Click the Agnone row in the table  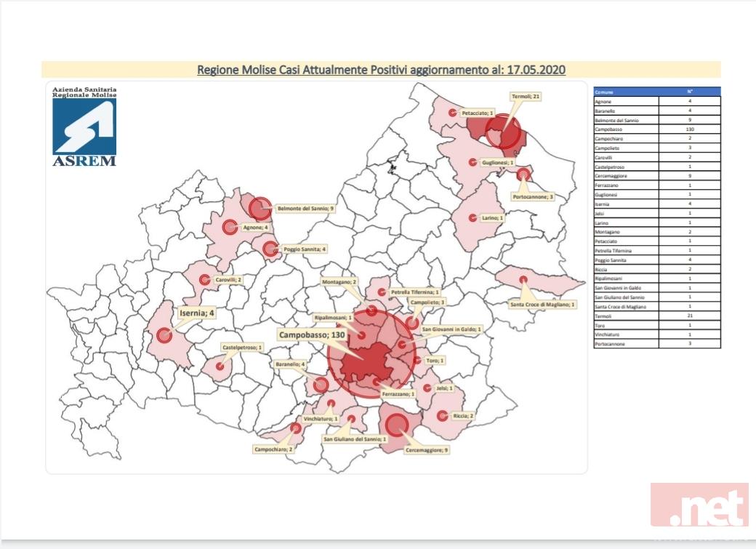pos(656,101)
